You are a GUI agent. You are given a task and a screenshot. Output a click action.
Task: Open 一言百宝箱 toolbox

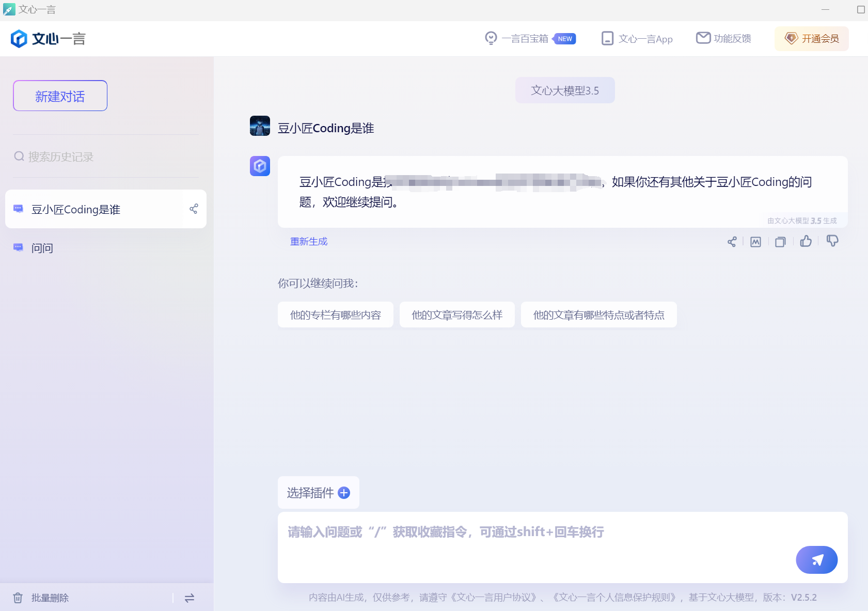coord(530,39)
